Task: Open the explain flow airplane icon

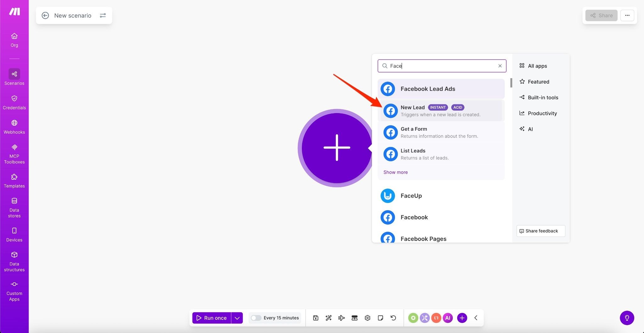Action: click(341, 318)
